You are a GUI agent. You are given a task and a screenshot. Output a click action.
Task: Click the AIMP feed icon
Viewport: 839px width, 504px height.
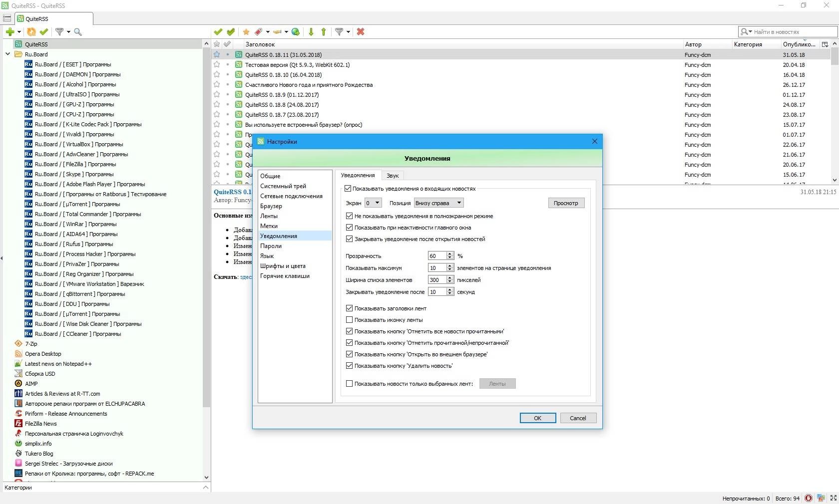click(x=18, y=384)
